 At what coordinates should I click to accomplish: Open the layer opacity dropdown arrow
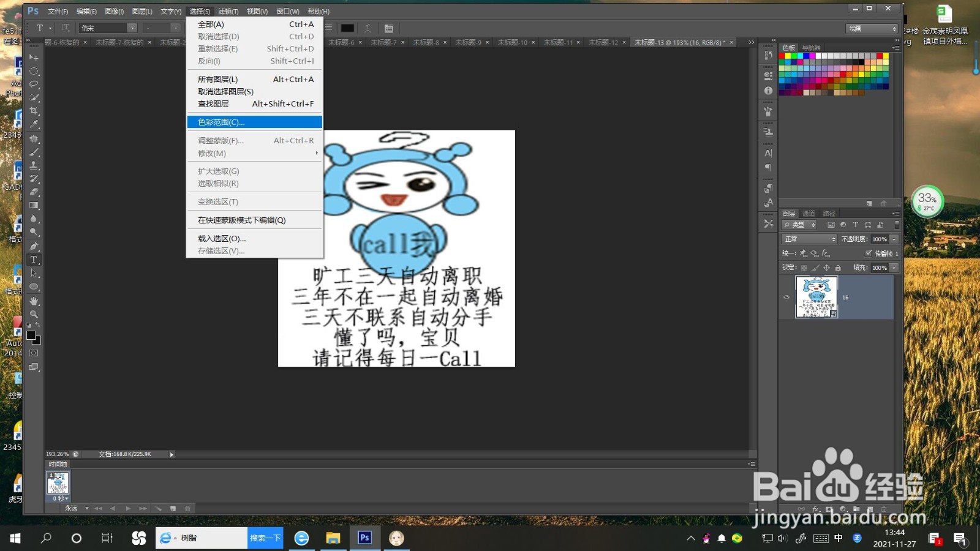point(894,239)
